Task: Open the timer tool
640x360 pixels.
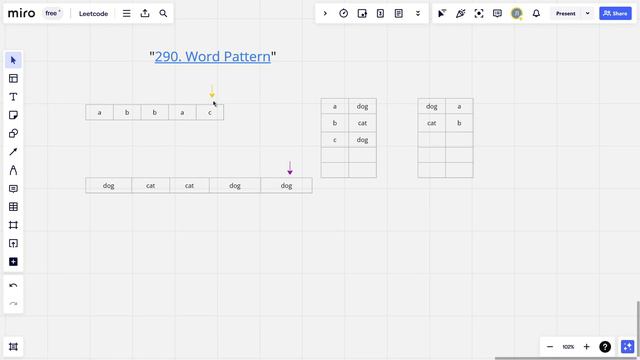Action: [344, 13]
